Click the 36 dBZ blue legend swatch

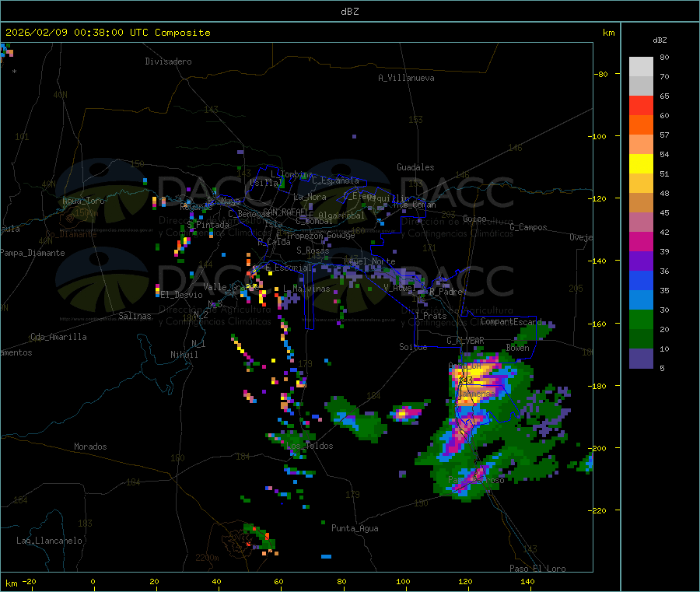pos(641,280)
